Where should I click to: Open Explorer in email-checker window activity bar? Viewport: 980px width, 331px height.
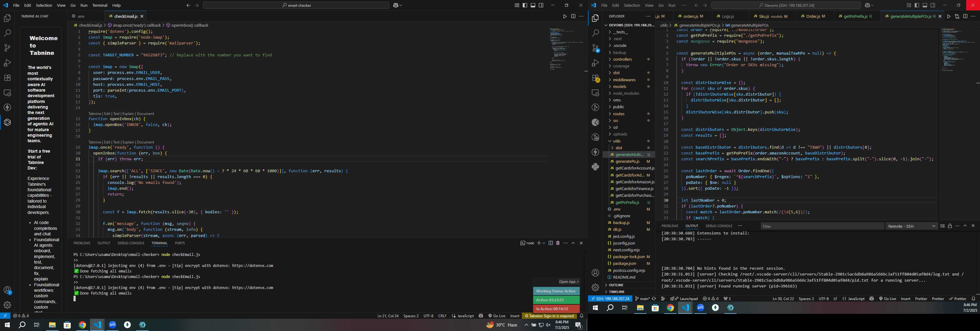(7, 18)
